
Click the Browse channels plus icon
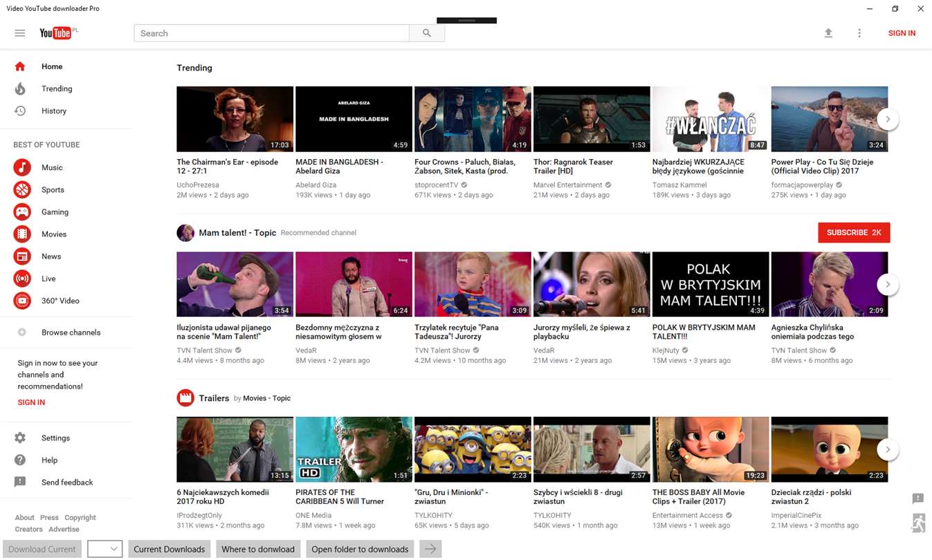(x=22, y=333)
